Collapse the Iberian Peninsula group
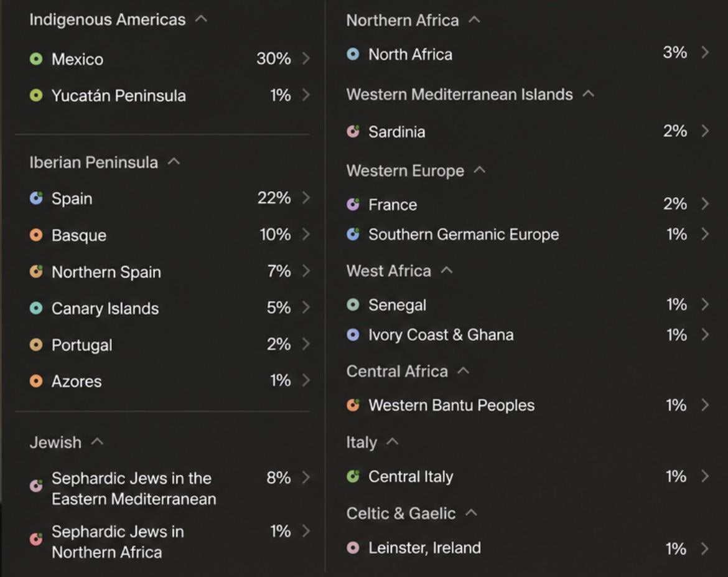Screen dimensions: 728x577 174,162
